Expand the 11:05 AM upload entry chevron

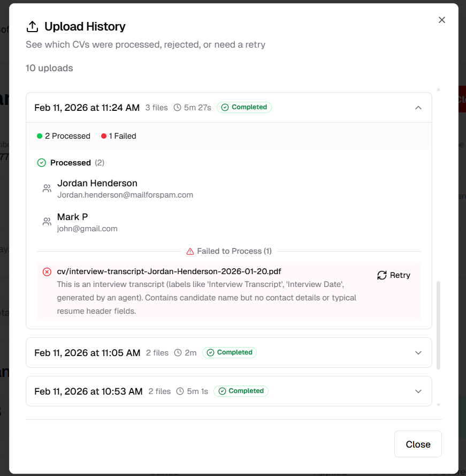pyautogui.click(x=418, y=353)
